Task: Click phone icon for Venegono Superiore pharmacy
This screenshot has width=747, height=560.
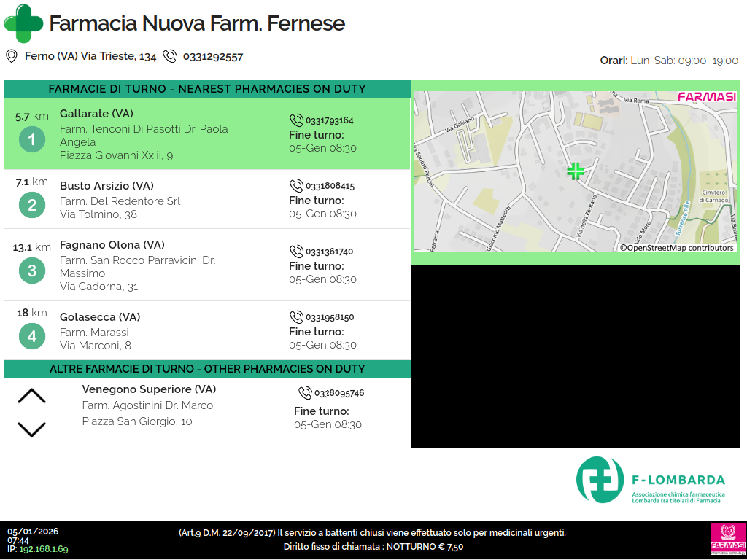Action: pos(305,393)
